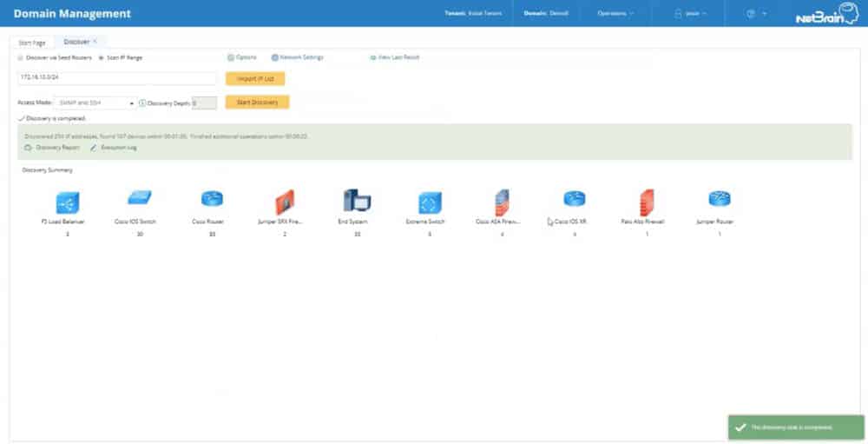Open the Discovery Report link
This screenshot has width=868, height=444.
57,148
